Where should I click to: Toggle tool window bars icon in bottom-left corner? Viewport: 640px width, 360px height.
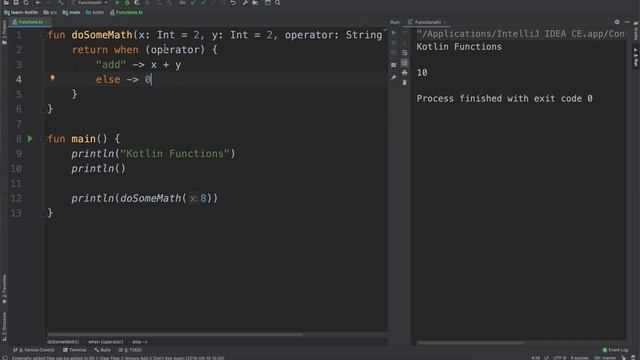5,358
